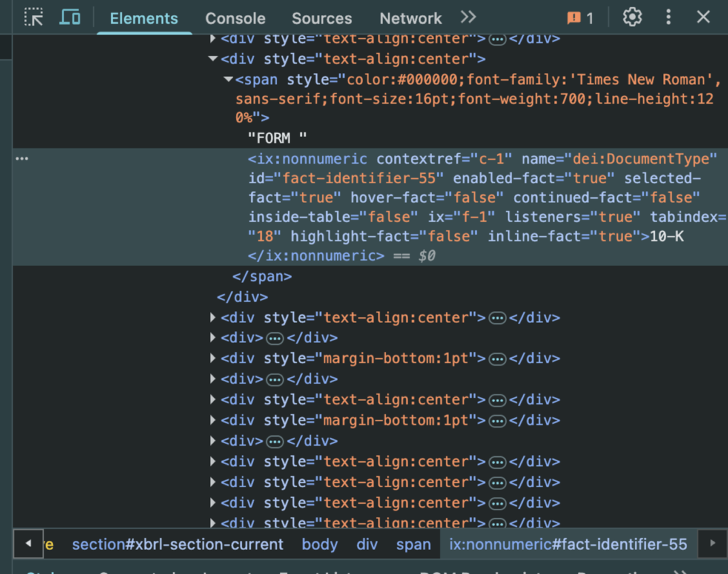
Task: Open the Network panel tab
Action: pos(411,18)
